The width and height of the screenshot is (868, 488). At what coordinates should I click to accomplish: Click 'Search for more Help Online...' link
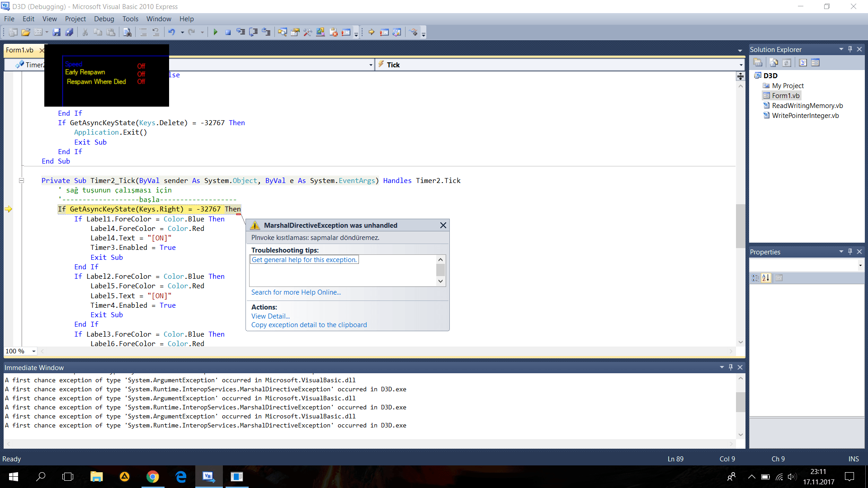tap(296, 292)
